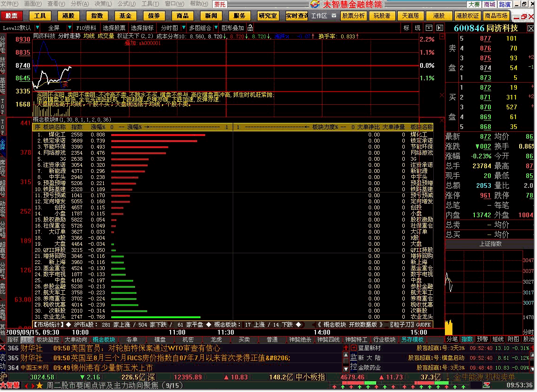
Task: Click the 委托 button in title bar
Action: click(220, 4)
